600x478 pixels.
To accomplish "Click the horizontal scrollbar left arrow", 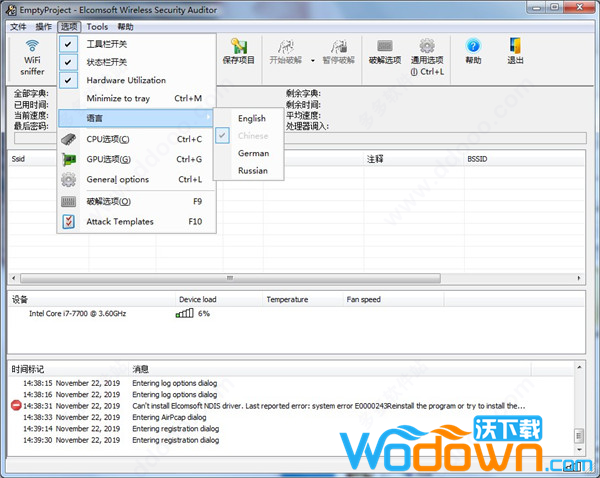I will pyautogui.click(x=14, y=278).
